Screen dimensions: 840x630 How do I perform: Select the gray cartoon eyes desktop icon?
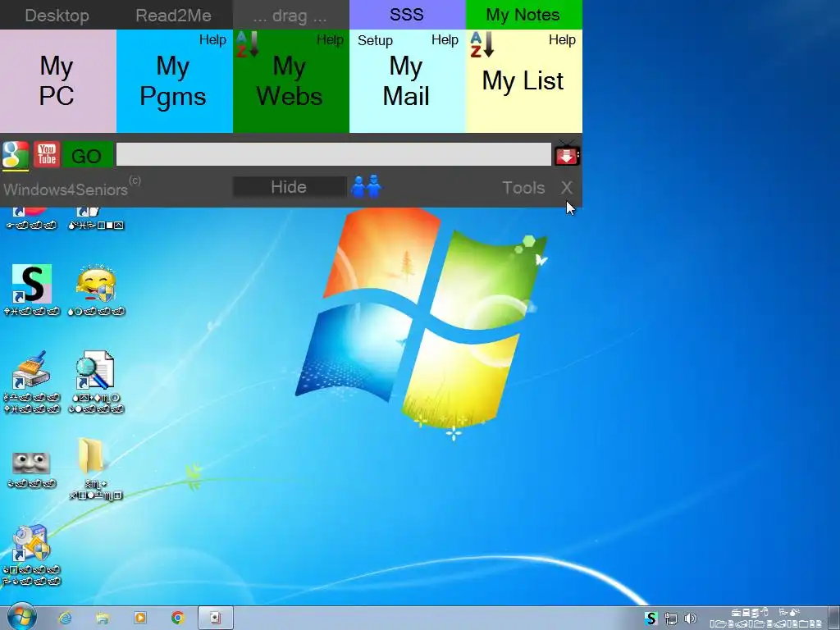[x=31, y=463]
